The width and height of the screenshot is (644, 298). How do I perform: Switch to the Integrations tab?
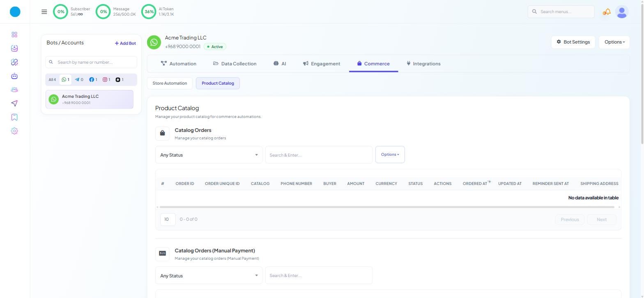[x=423, y=64]
